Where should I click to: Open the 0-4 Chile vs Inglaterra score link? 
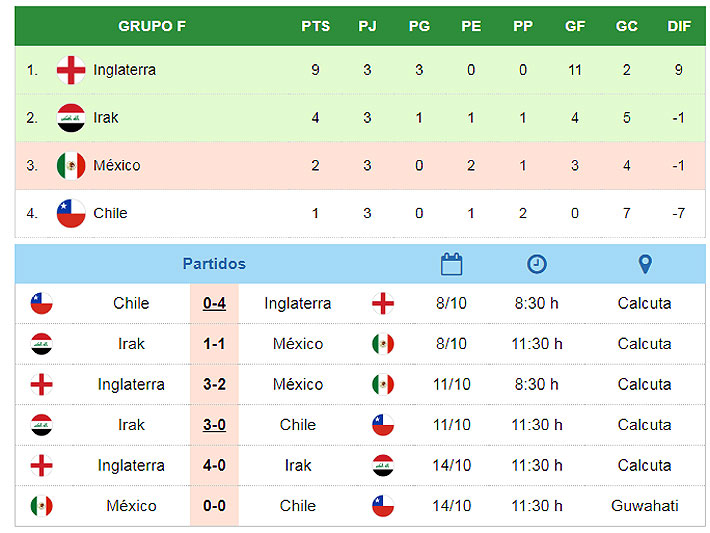(214, 303)
